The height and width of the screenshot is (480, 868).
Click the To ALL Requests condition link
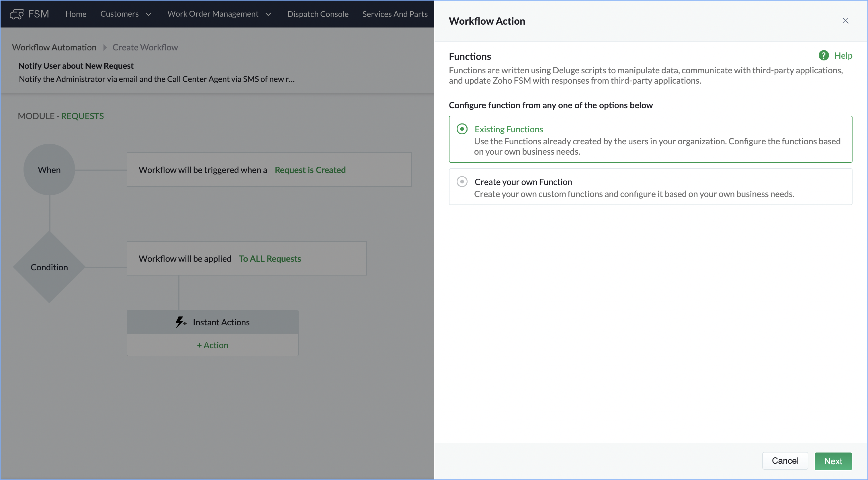click(x=269, y=259)
